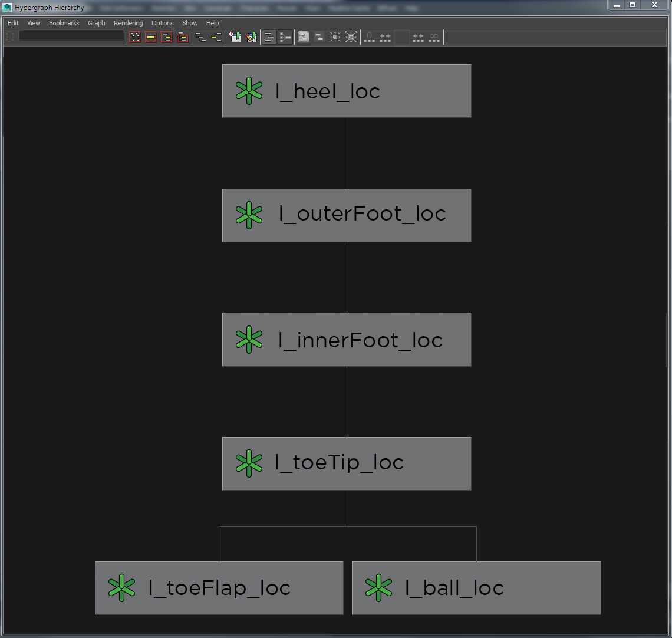This screenshot has height=638, width=672.
Task: Click the collapse arrows icon in toolbar
Action: pyautogui.click(x=335, y=38)
